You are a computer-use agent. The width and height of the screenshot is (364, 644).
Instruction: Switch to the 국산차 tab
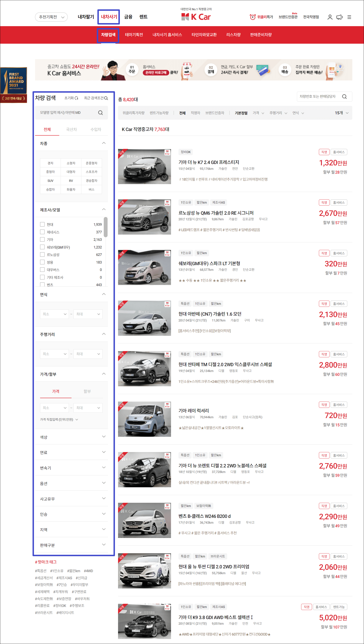(x=71, y=129)
